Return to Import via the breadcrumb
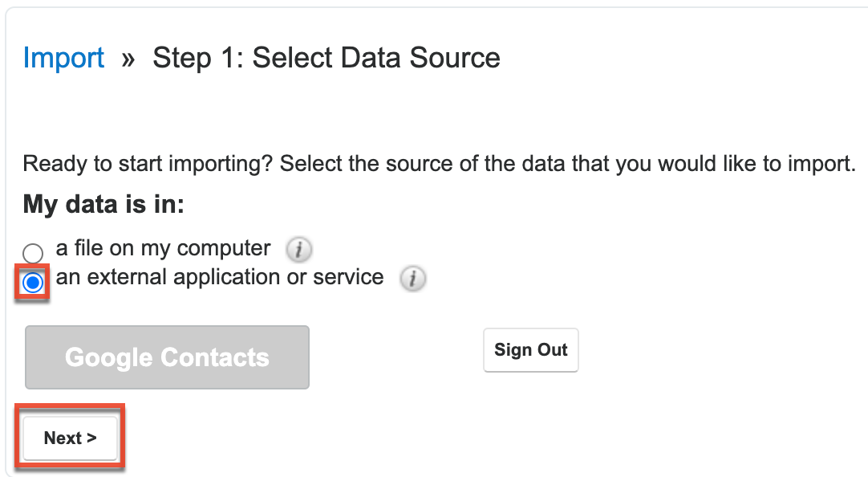The width and height of the screenshot is (868, 477). pos(63,57)
